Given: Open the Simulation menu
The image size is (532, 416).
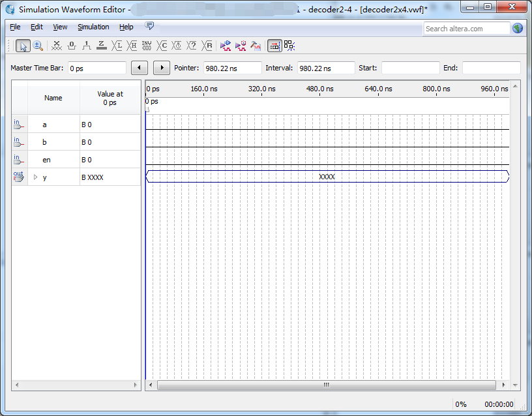Looking at the screenshot, I should (x=93, y=27).
